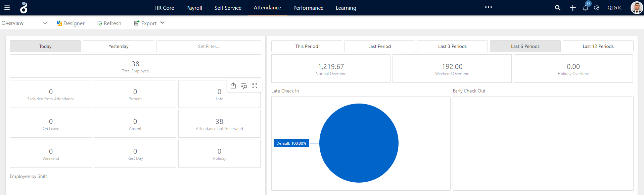
Task: Open the Performance tab
Action: point(308,8)
